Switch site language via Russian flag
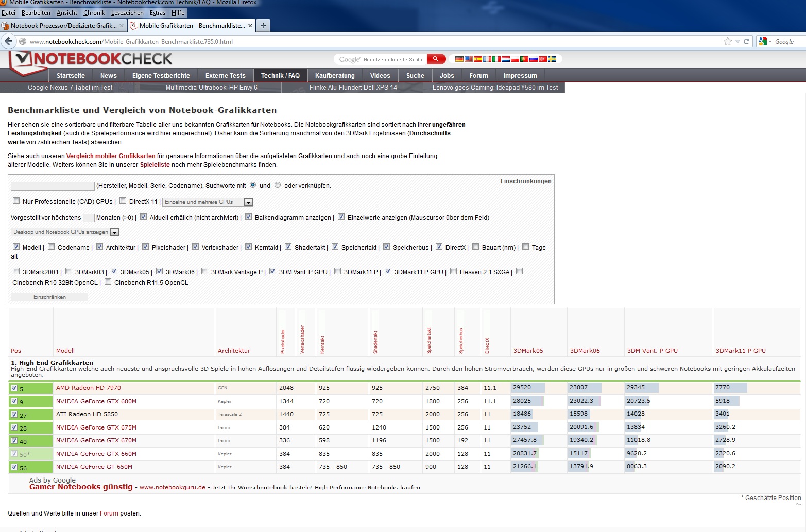Viewport: 806px width, 532px height. (534, 59)
